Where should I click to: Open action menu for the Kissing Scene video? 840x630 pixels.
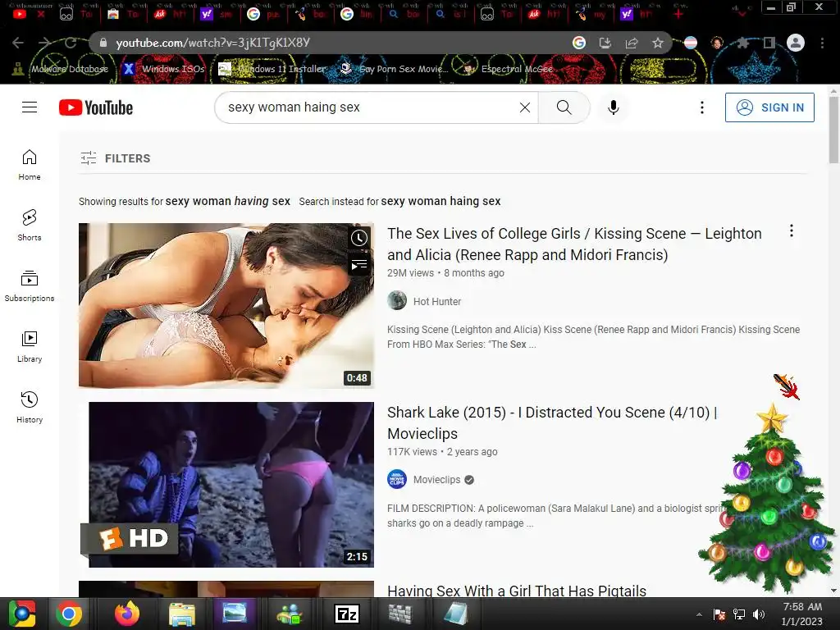click(792, 231)
